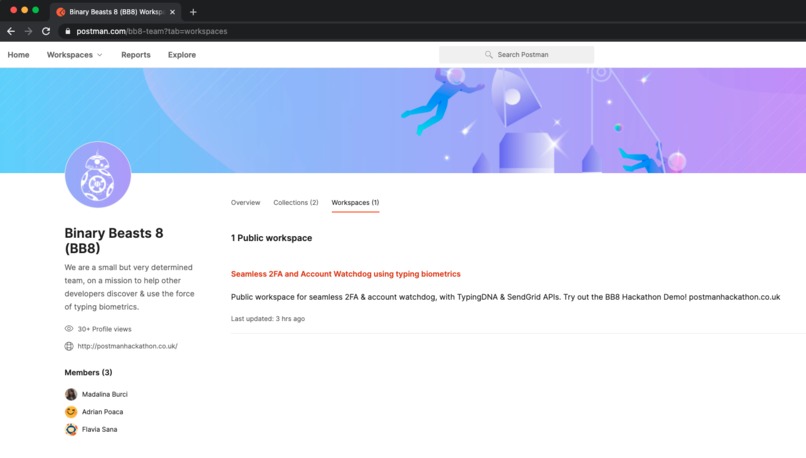Close the Binary Beasts 8 browser tab

click(x=172, y=12)
